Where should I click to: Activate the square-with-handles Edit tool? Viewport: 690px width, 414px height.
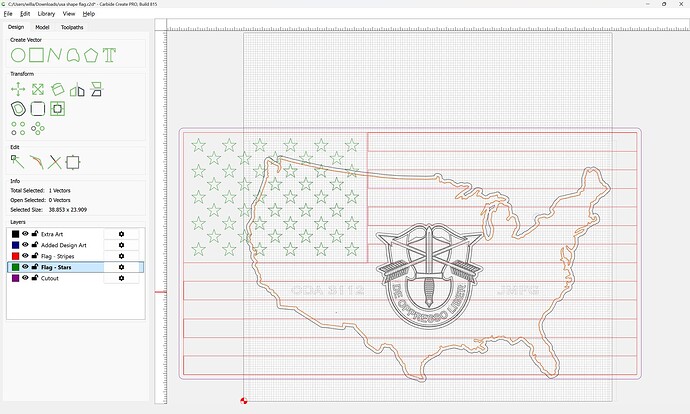(73, 162)
